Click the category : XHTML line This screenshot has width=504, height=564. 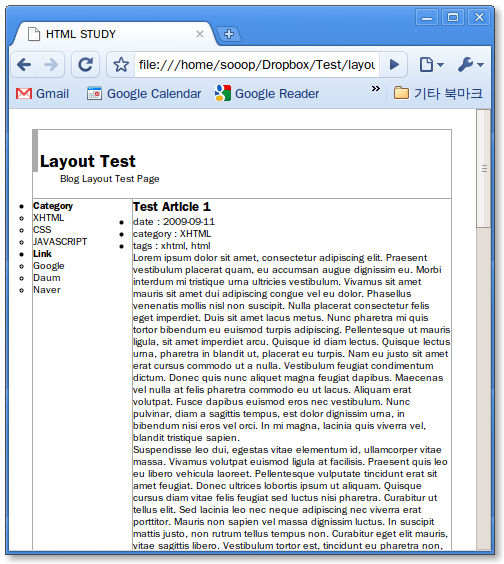click(172, 234)
